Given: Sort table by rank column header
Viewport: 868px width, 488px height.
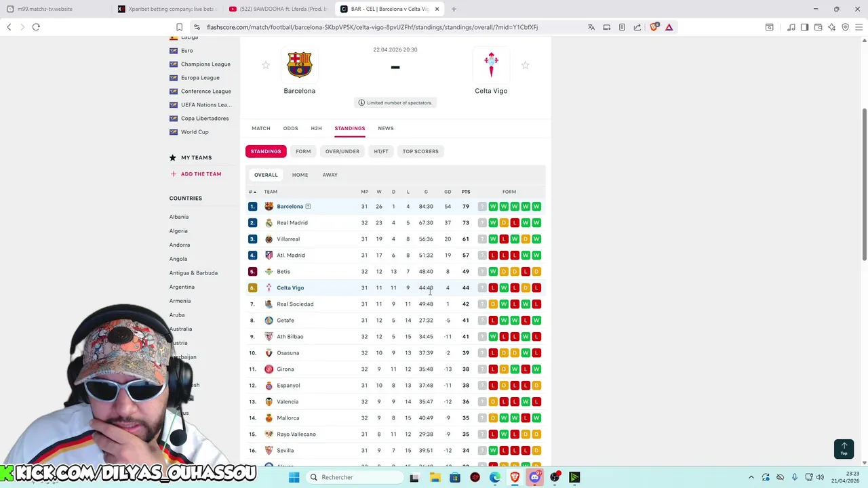Looking at the screenshot, I should coord(252,192).
